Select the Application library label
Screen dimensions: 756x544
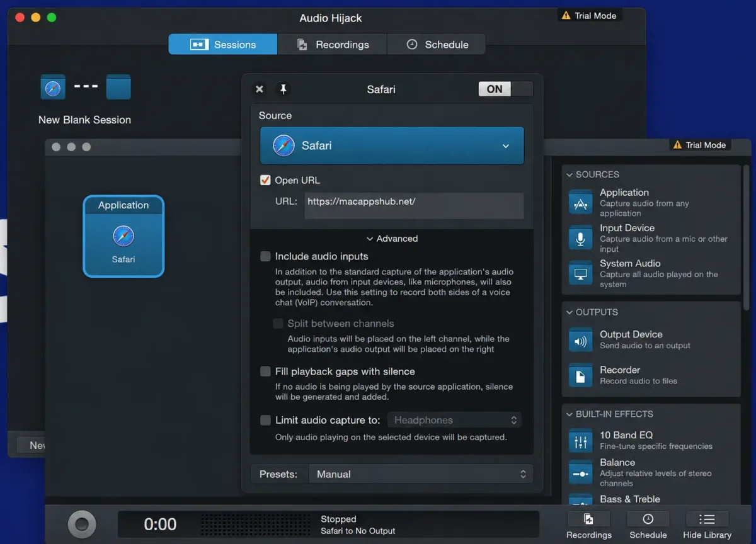coord(624,193)
